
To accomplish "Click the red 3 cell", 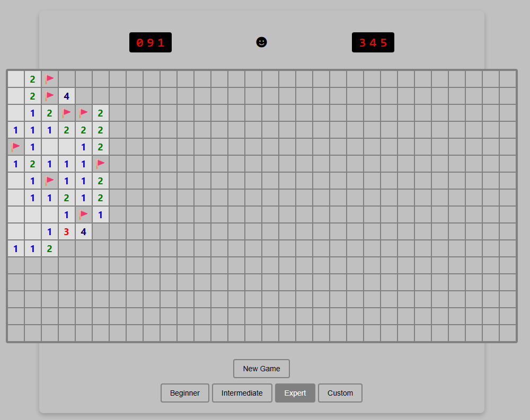I will point(67,232).
